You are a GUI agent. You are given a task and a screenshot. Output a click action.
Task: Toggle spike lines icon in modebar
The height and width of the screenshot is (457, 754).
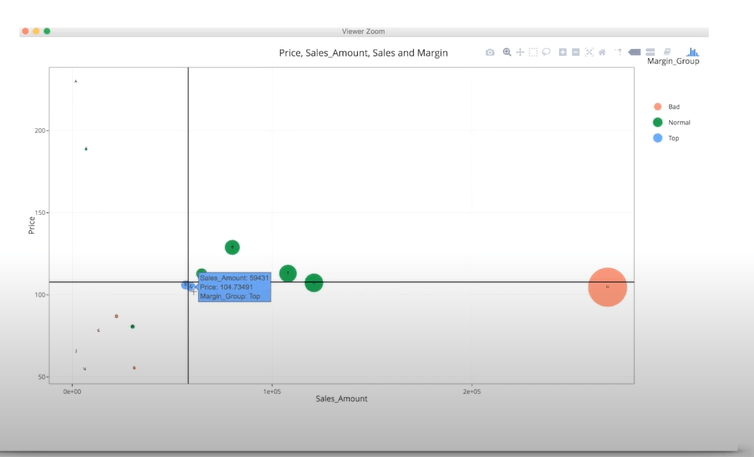point(618,52)
